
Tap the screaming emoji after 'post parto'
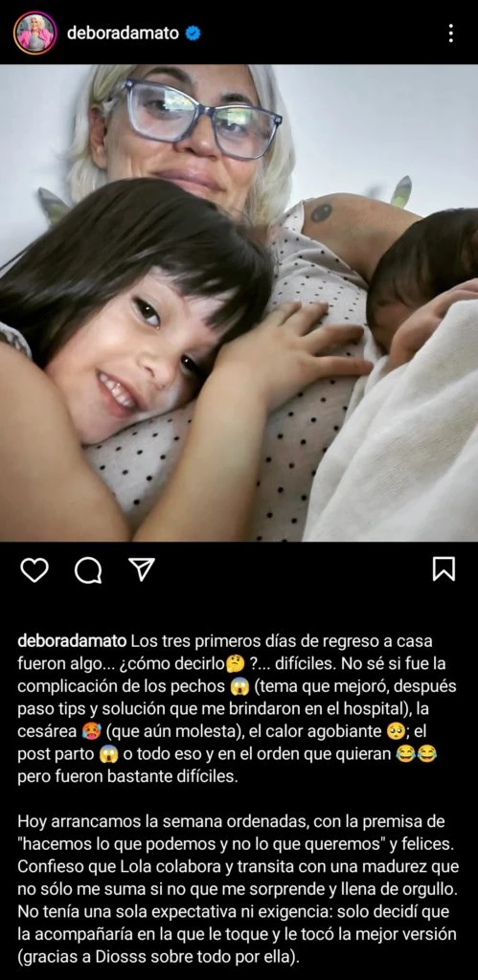(108, 754)
